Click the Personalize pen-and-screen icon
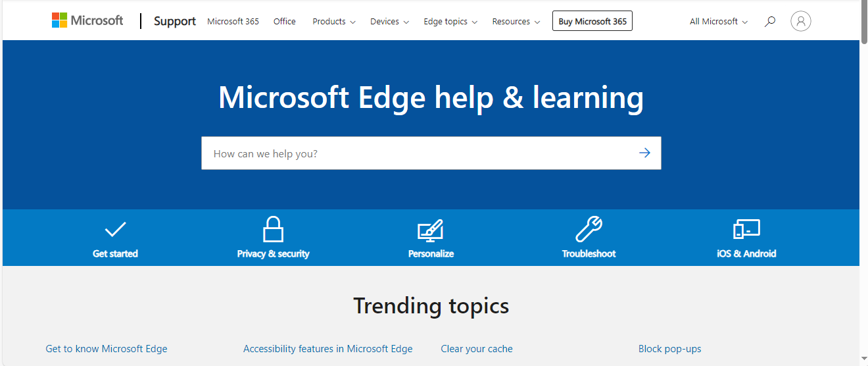 (431, 230)
